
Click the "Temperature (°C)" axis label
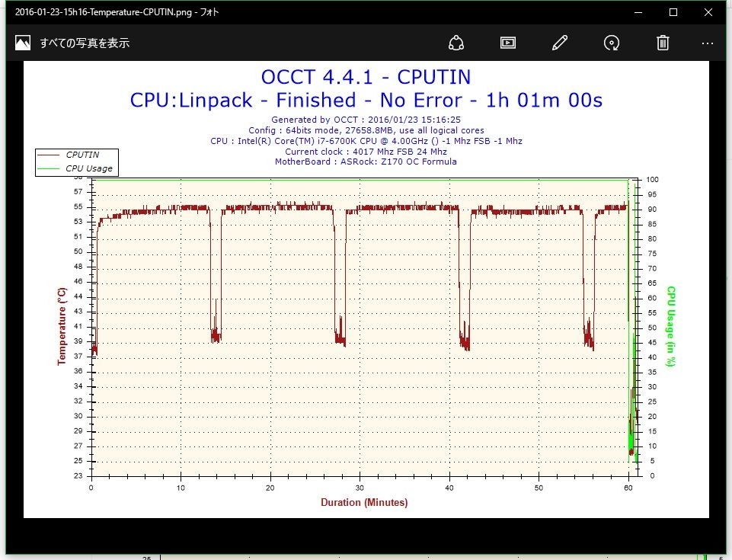(62, 326)
